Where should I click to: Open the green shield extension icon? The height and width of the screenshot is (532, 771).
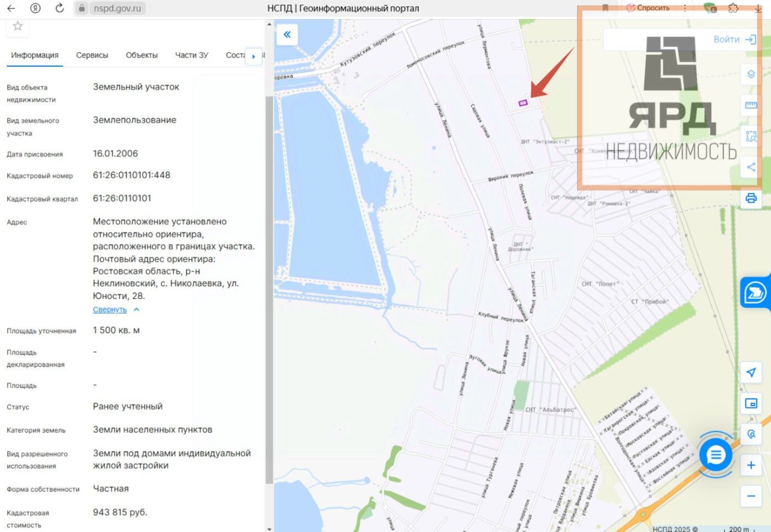pos(711,8)
